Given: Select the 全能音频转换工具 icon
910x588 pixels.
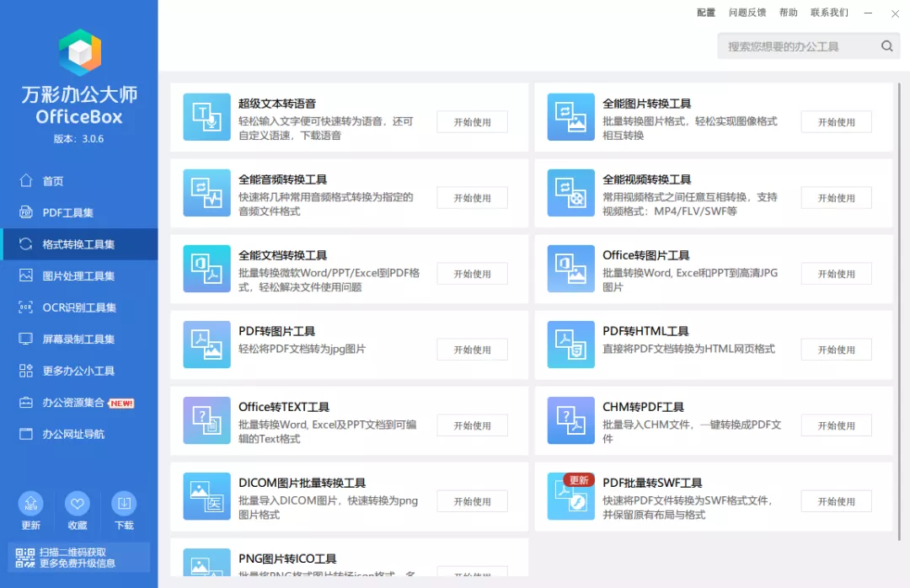Looking at the screenshot, I should point(206,193).
